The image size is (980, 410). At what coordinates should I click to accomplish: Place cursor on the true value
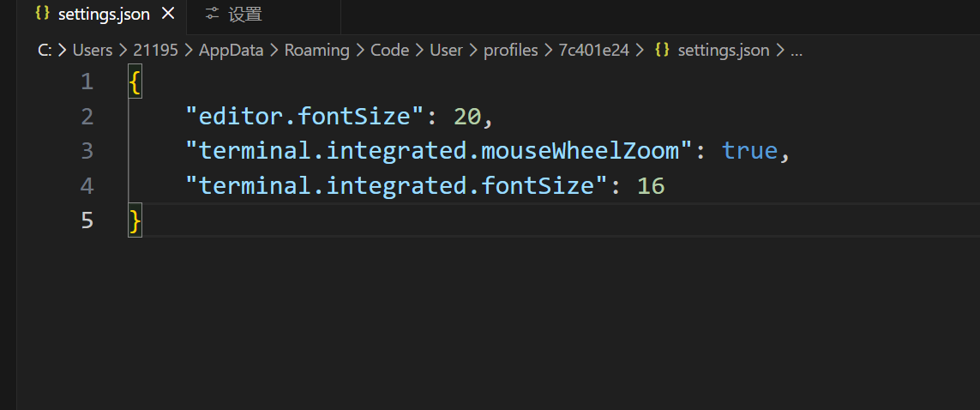pyautogui.click(x=750, y=151)
